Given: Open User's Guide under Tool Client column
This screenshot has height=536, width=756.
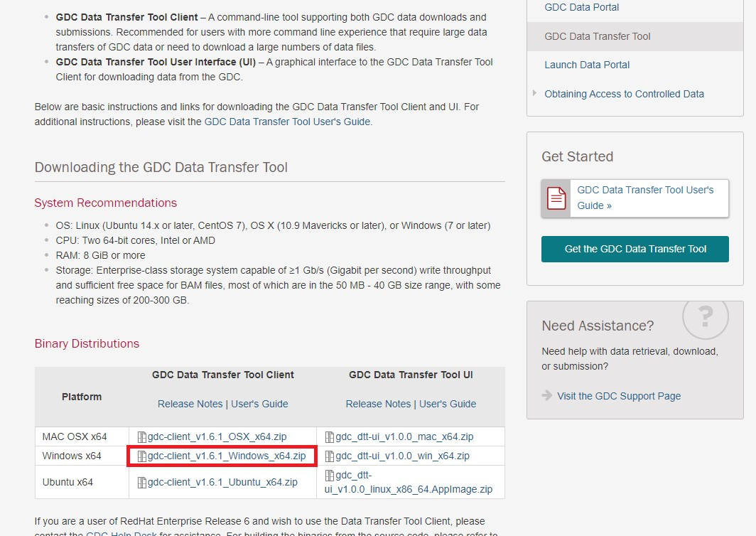Looking at the screenshot, I should 259,404.
